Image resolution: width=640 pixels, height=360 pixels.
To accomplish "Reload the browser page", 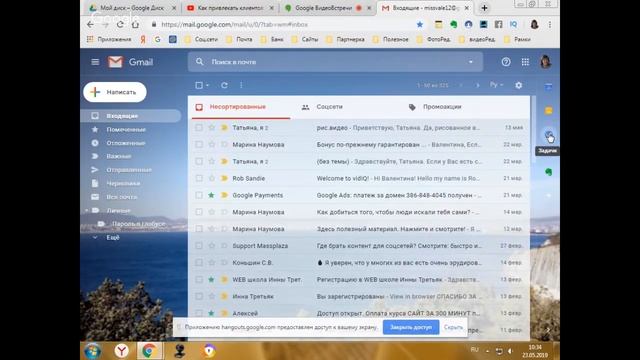I will pyautogui.click(x=120, y=24).
